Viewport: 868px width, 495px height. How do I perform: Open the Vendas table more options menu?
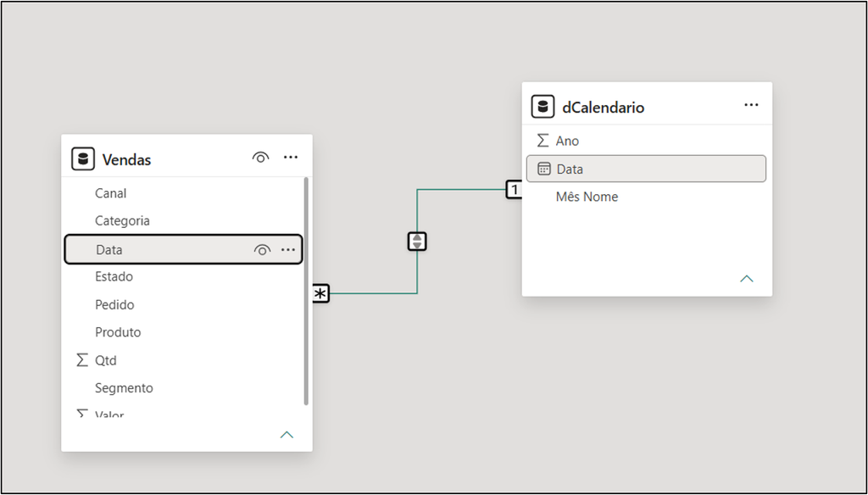click(x=291, y=158)
